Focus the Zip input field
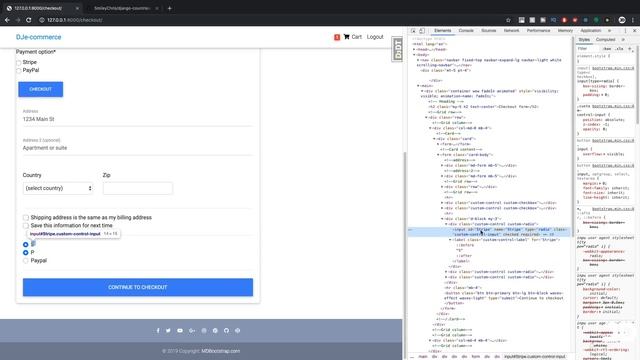This screenshot has width=640, height=360. click(x=138, y=188)
